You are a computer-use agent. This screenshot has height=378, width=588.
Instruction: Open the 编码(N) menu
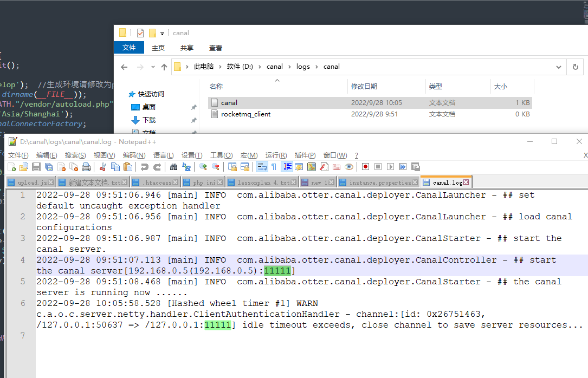134,155
